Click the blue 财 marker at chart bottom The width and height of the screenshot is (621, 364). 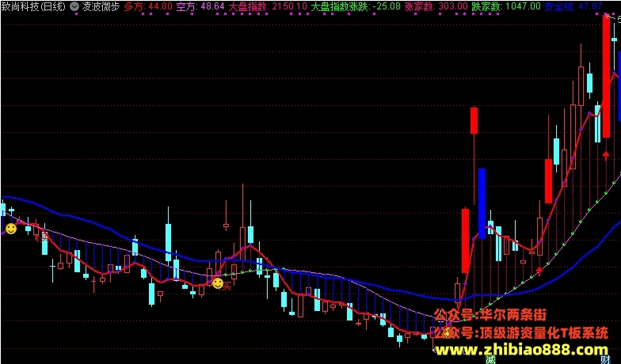tap(605, 359)
